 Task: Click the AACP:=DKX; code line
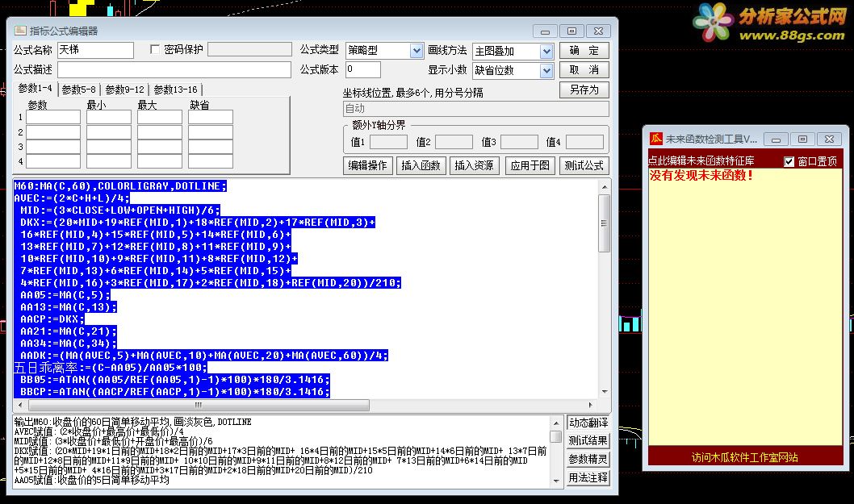pos(52,319)
